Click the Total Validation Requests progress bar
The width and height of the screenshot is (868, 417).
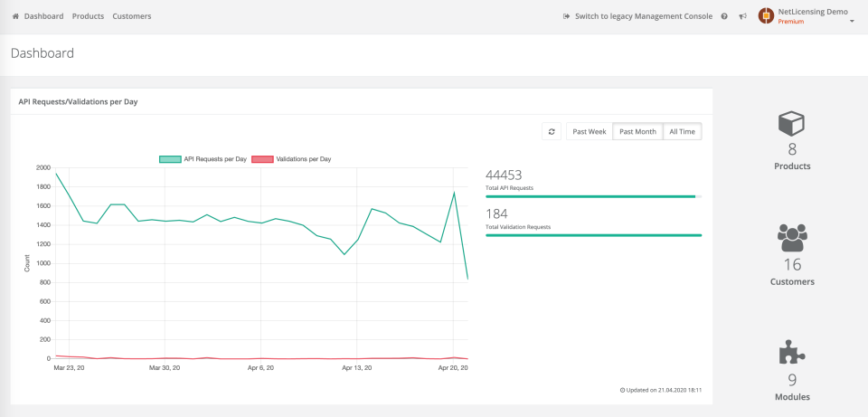click(x=593, y=235)
